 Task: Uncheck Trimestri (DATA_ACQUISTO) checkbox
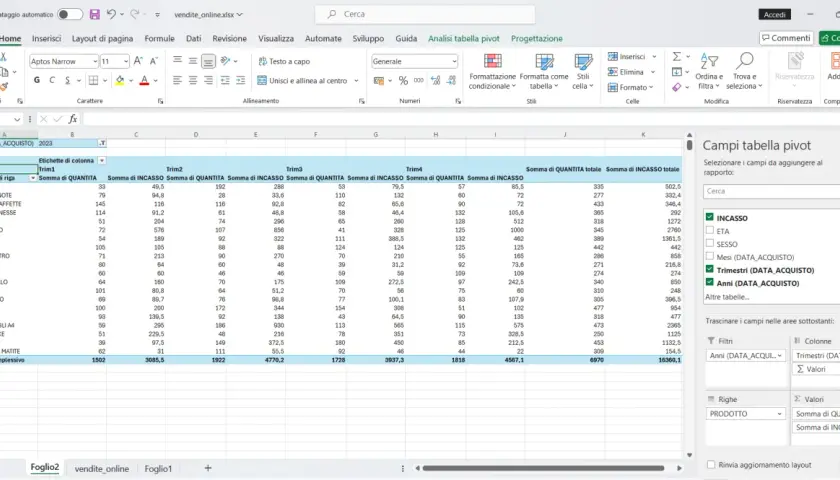[710, 269]
